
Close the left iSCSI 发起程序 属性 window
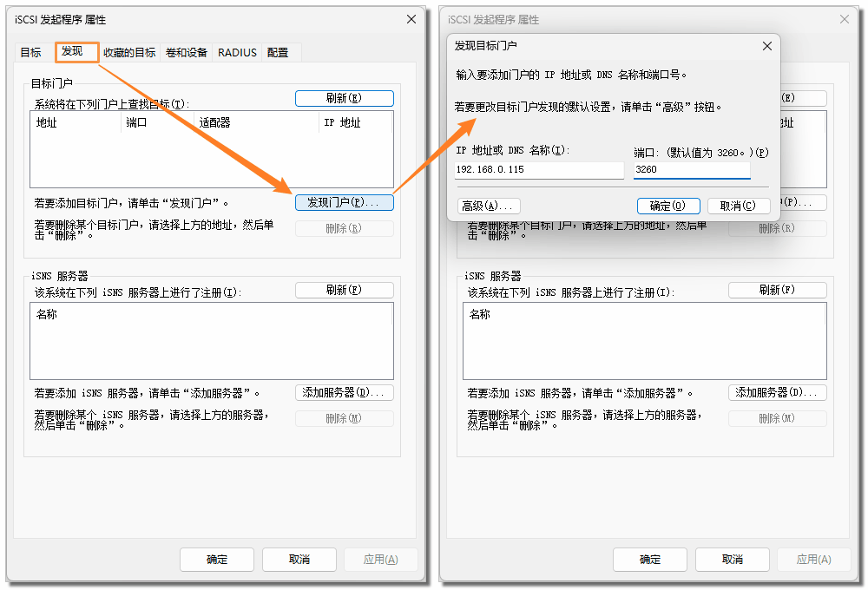(x=411, y=19)
